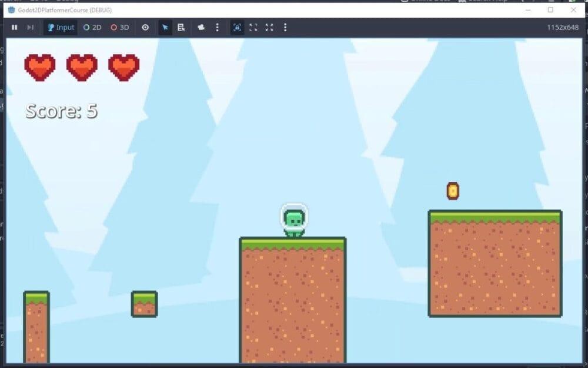Minimize the game debug window

point(528,10)
